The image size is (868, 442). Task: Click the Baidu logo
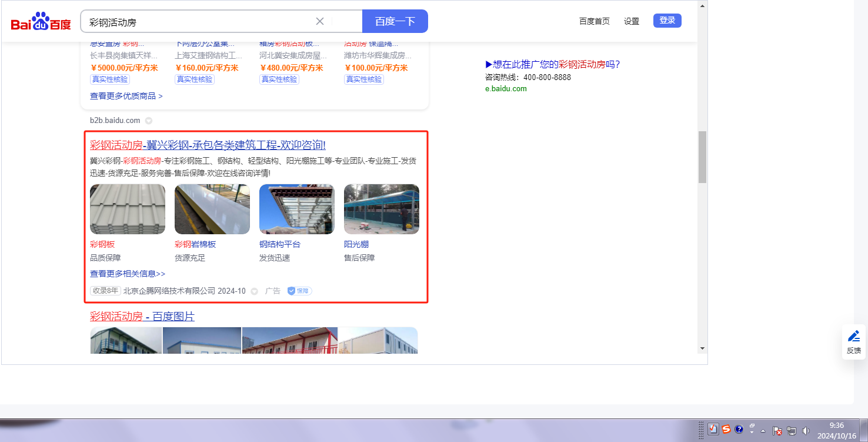point(41,22)
